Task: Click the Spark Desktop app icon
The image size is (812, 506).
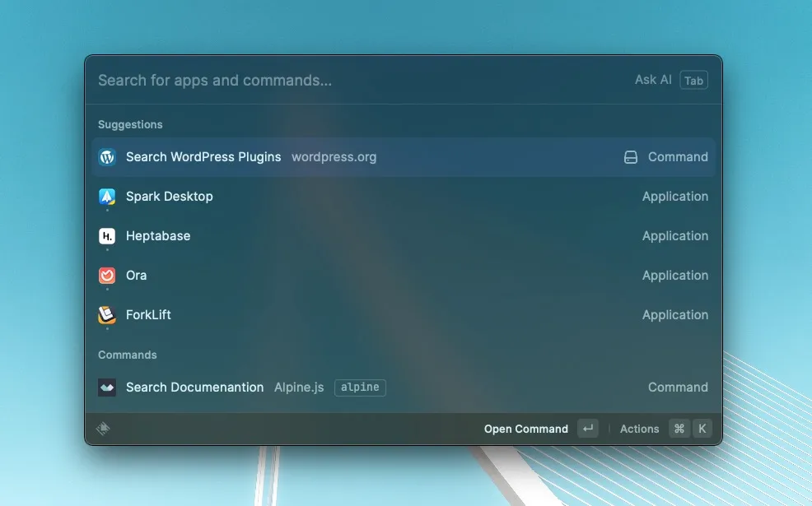Action: click(x=107, y=197)
